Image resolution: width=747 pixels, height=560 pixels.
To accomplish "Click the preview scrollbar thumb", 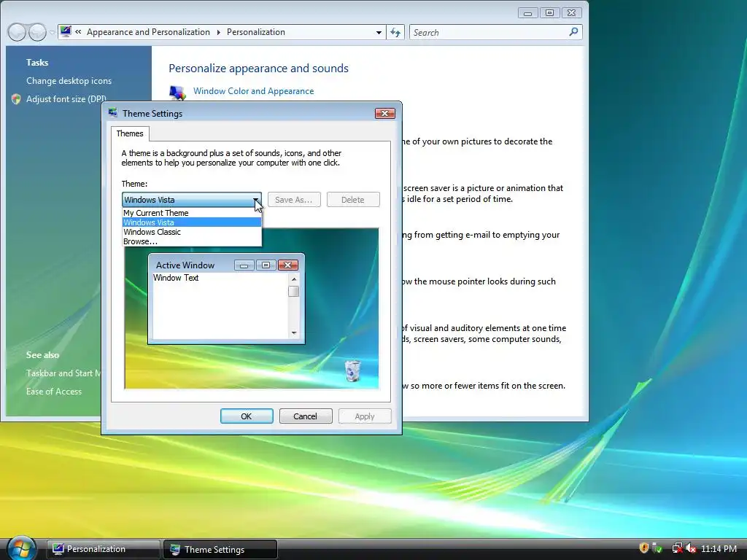I will pyautogui.click(x=294, y=292).
